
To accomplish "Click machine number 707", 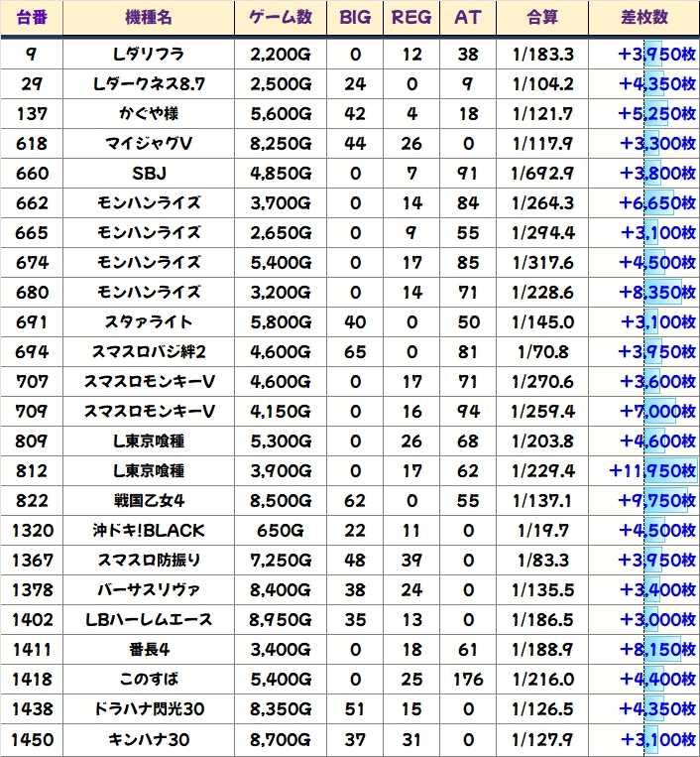I will (x=32, y=382).
